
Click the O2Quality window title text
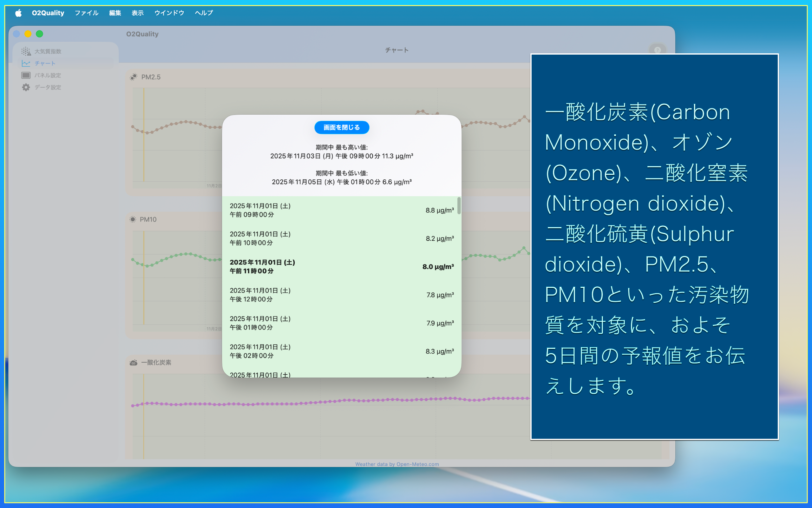142,34
